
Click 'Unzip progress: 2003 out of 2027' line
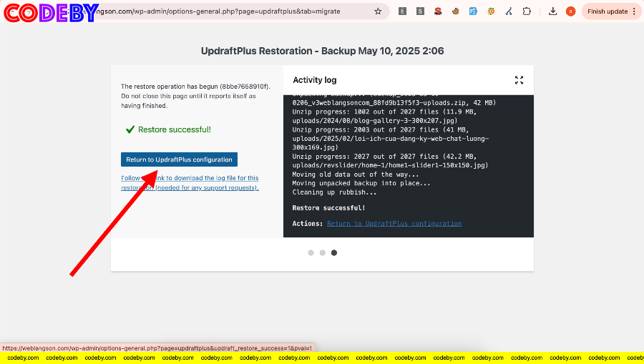point(391,138)
